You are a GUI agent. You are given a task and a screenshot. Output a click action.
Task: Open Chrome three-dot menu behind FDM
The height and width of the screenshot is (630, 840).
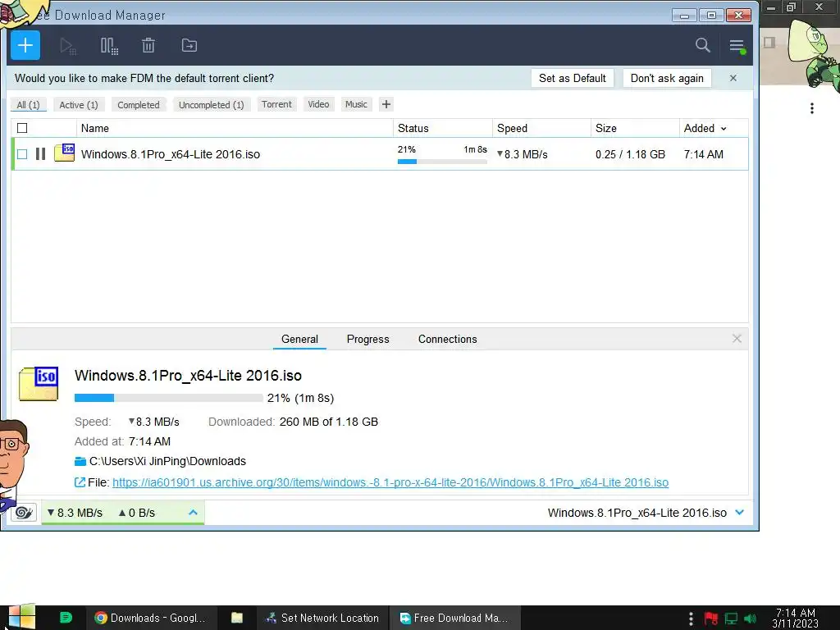pyautogui.click(x=812, y=108)
